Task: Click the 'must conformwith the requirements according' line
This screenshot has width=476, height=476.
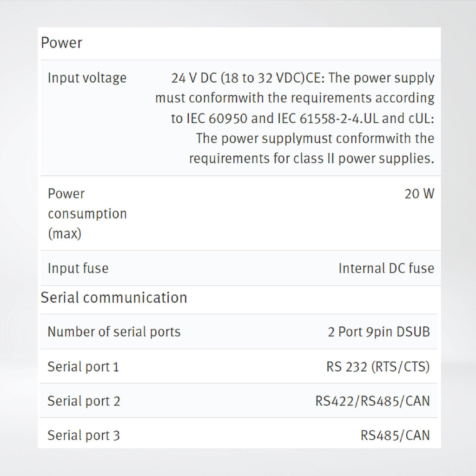Action: click(295, 98)
